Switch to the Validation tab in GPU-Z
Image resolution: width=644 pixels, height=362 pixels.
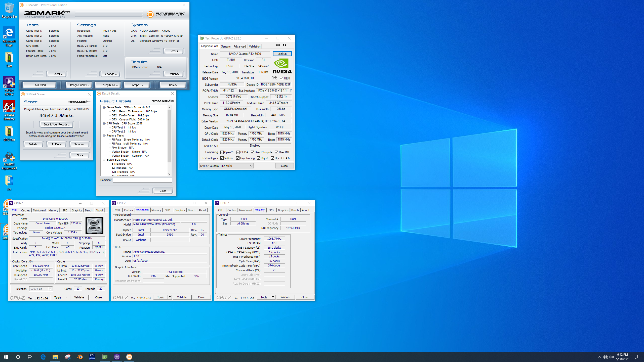pos(255,47)
